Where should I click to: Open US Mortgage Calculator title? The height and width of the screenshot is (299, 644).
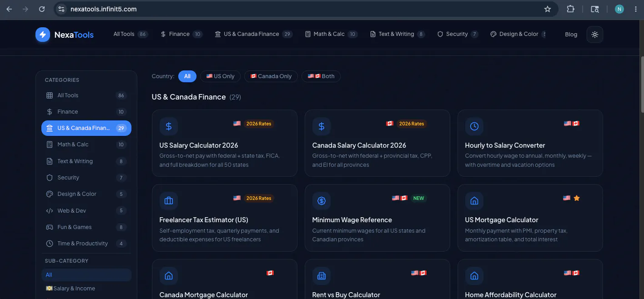click(502, 220)
